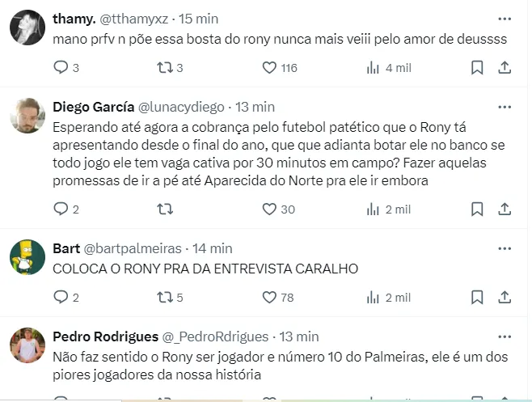This screenshot has height=402, width=532.
Task: Share thamy's tweet
Action: [504, 68]
